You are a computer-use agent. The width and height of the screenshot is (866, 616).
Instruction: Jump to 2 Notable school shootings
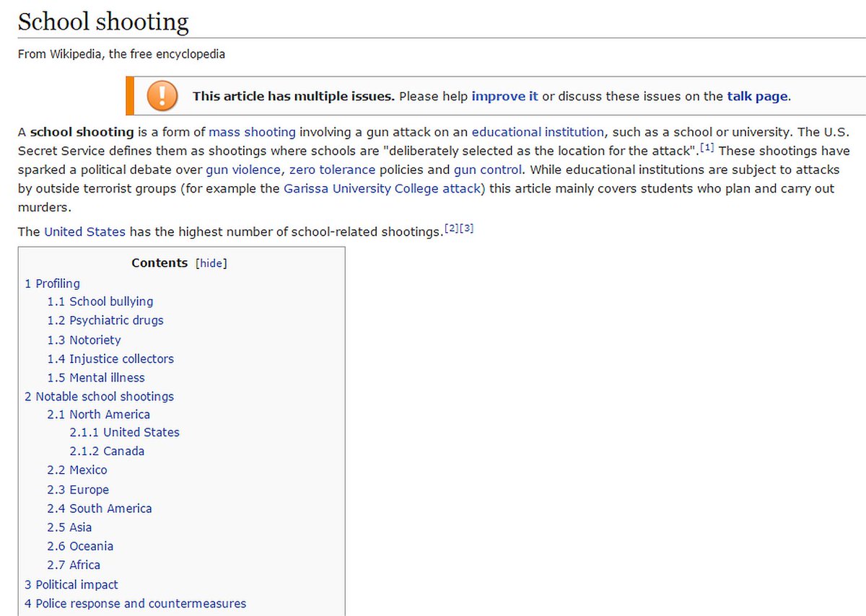pos(99,397)
